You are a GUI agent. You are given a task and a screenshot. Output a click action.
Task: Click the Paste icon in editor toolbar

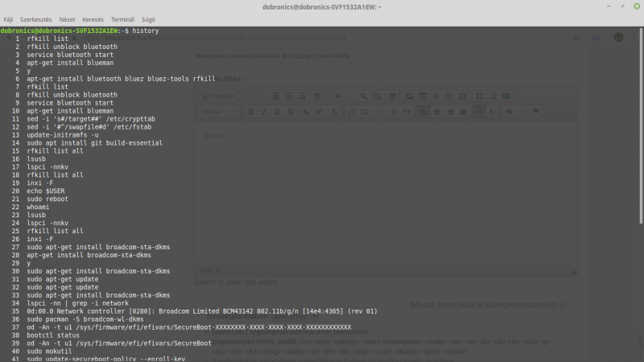(x=275, y=96)
